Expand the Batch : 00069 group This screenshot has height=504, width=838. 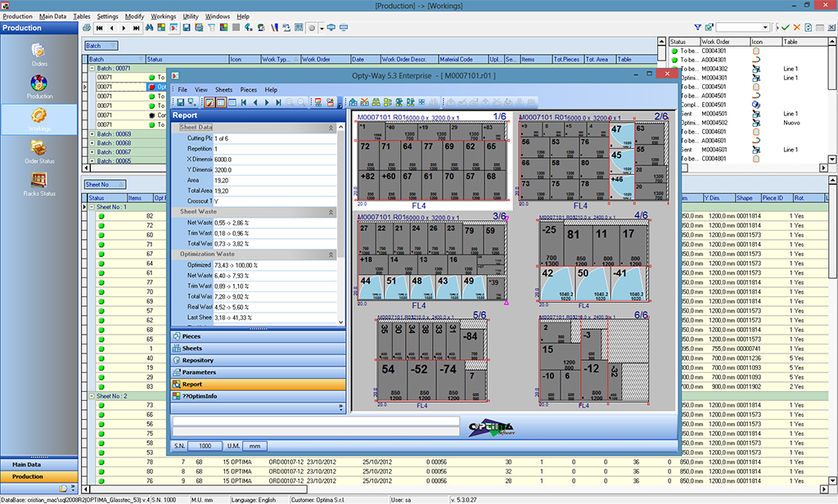tap(92, 134)
